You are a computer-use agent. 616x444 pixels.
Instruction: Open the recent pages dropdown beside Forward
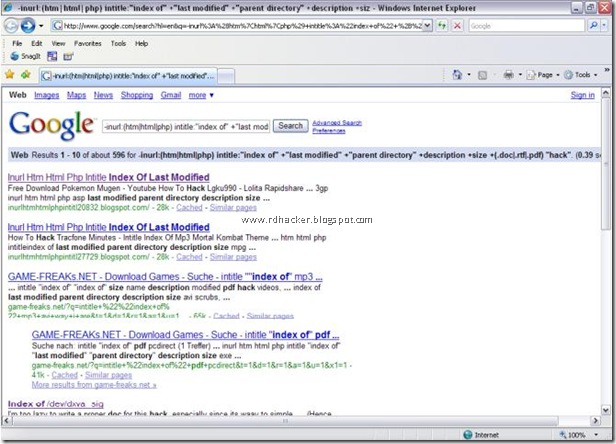tap(41, 26)
